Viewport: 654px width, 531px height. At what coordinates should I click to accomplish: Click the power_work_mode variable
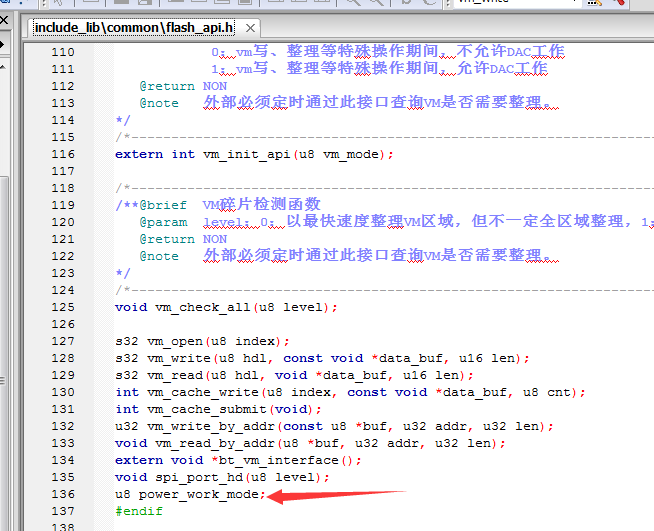pos(199,495)
